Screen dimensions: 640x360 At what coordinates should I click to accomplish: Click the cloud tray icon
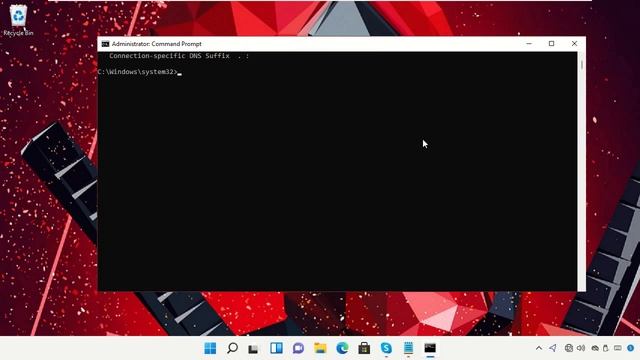click(x=595, y=348)
